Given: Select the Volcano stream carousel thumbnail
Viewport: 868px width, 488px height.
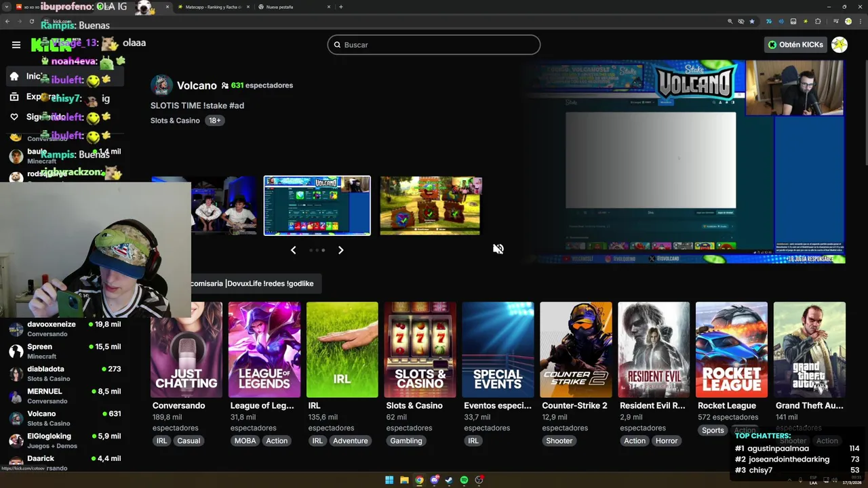Looking at the screenshot, I should coord(317,205).
